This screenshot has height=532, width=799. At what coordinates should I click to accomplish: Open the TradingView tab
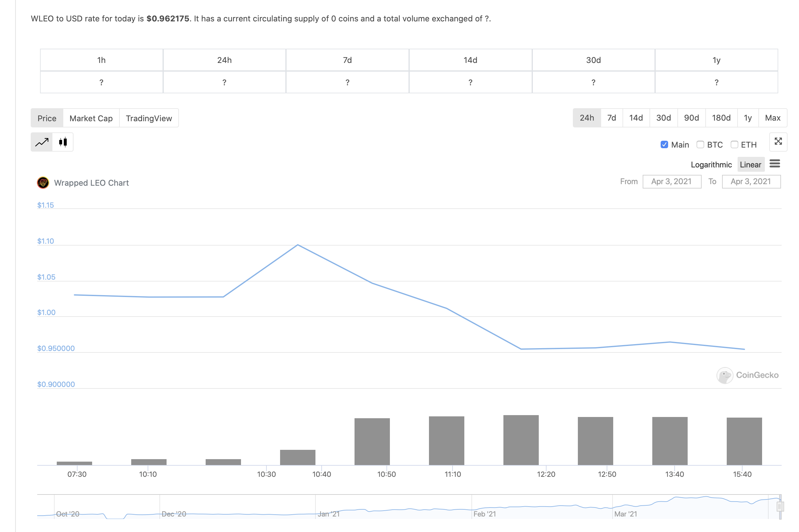[149, 118]
